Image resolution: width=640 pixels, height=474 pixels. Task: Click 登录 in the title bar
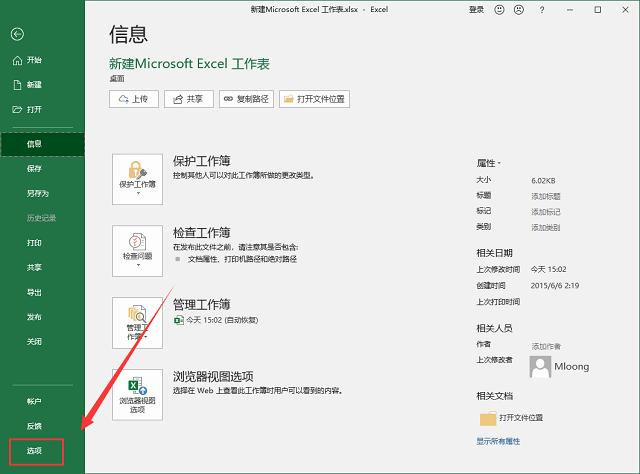click(476, 9)
